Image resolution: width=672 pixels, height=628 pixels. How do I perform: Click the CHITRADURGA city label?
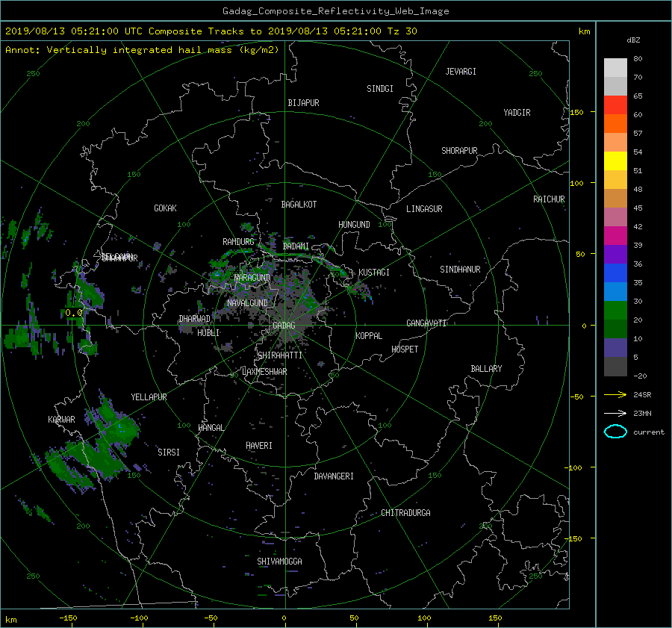(405, 513)
